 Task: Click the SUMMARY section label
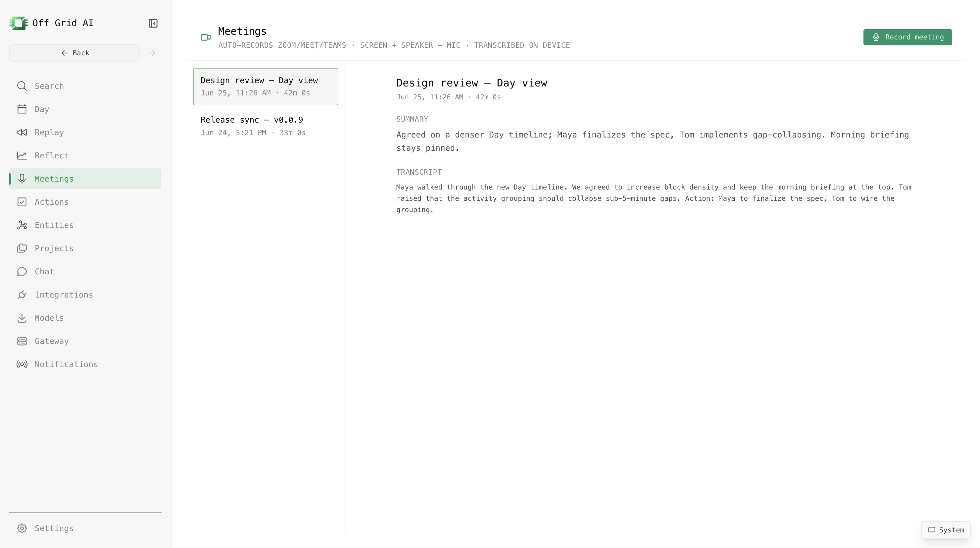pyautogui.click(x=412, y=119)
